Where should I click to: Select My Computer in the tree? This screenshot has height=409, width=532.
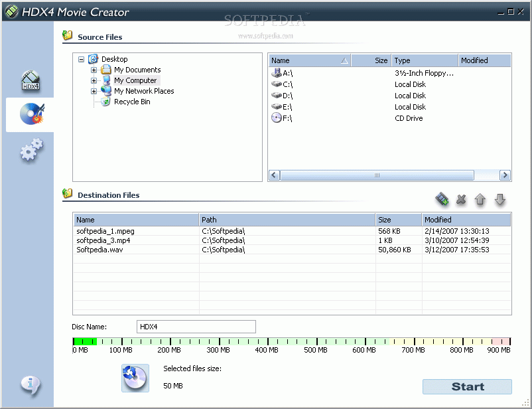click(x=135, y=80)
